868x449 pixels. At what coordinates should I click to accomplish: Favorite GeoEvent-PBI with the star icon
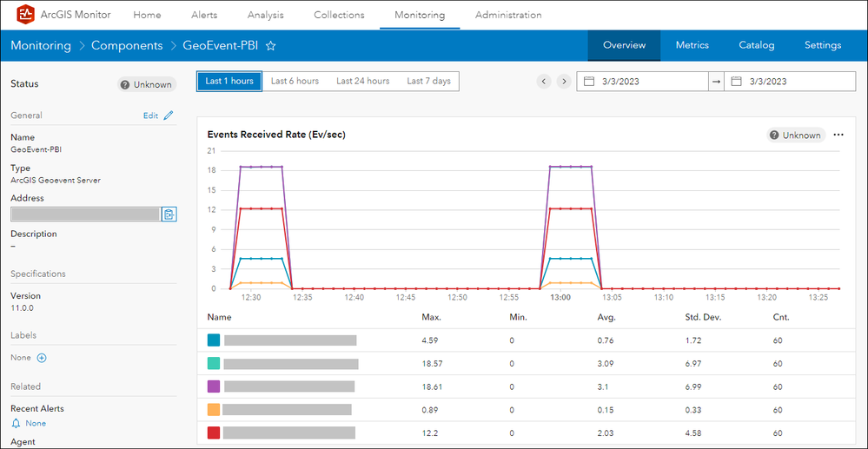271,46
